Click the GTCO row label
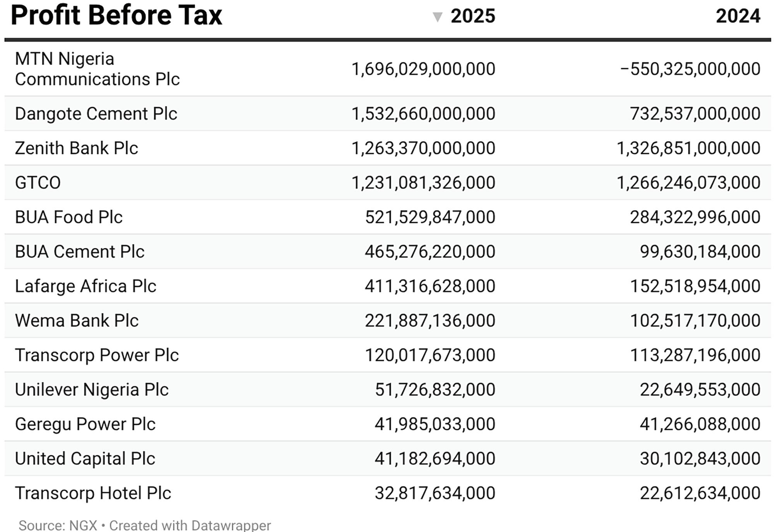 click(38, 183)
